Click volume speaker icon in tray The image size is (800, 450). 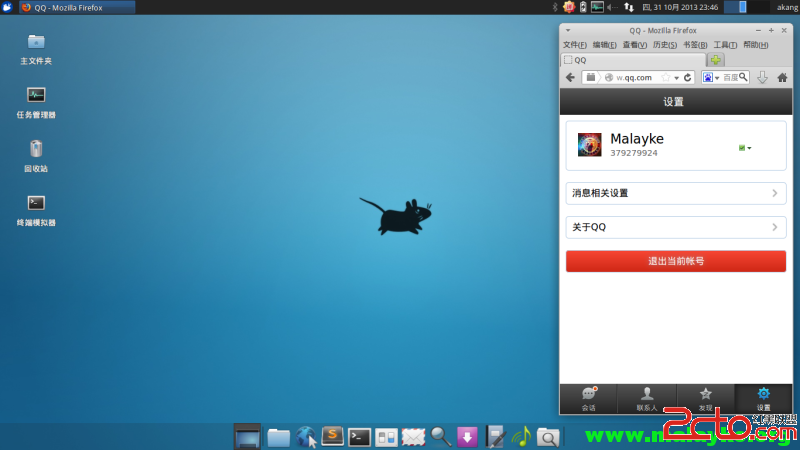pos(613,7)
